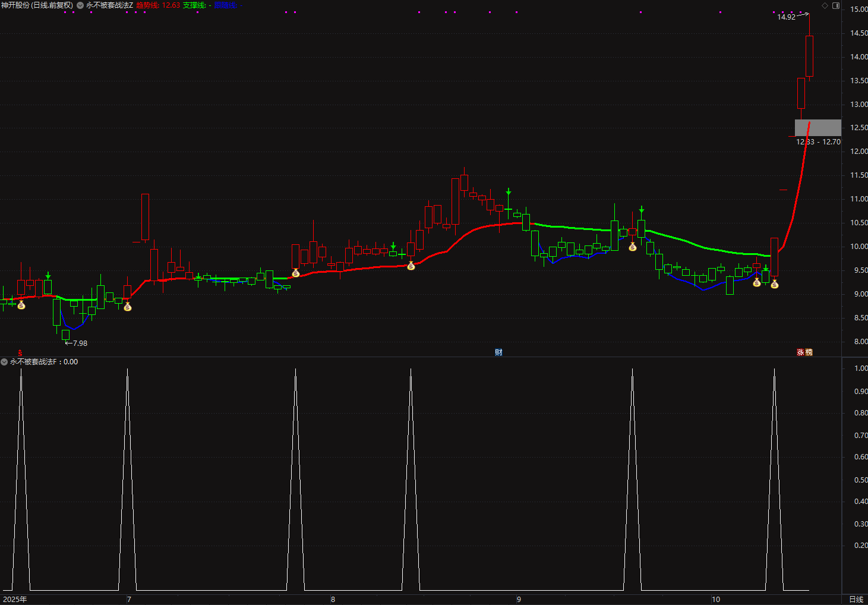868x605 pixels.
Task: Click month 10 on the time axis
Action: point(716,599)
